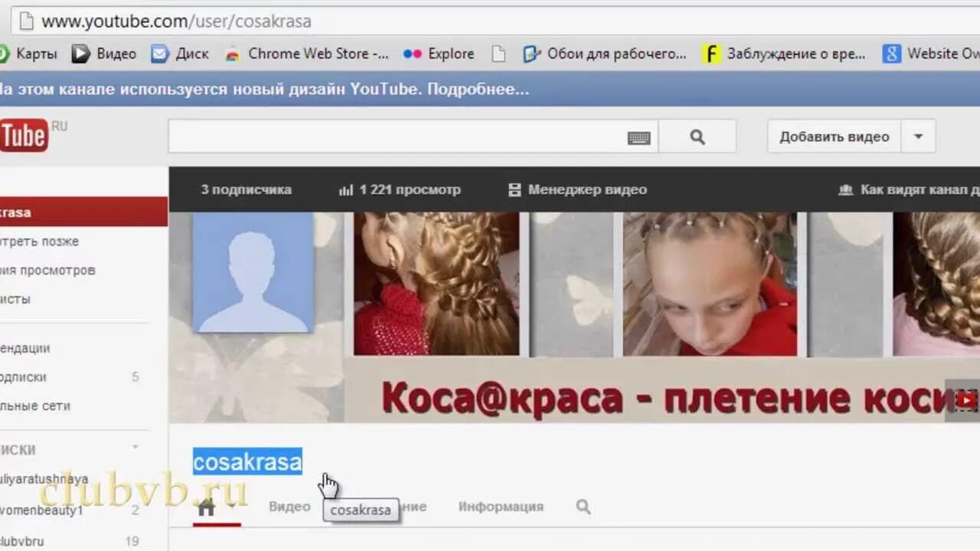The height and width of the screenshot is (551, 980).
Task: Click Добавить видео button
Action: (835, 137)
